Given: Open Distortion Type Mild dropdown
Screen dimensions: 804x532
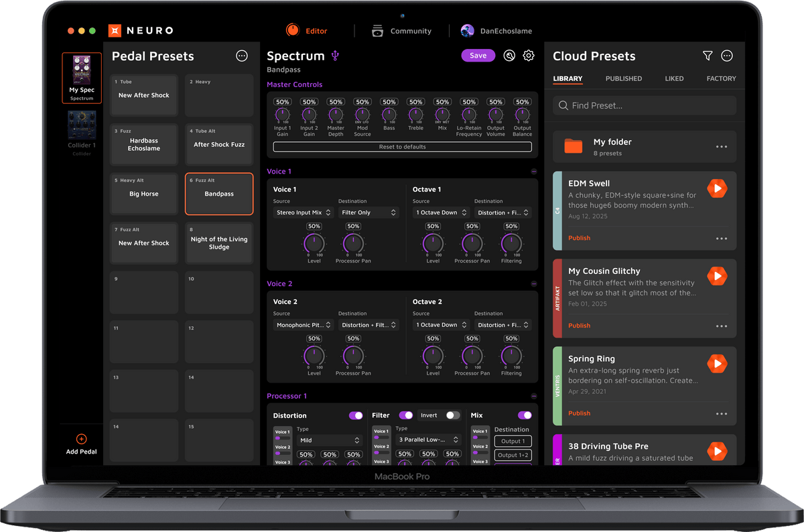Looking at the screenshot, I should (330, 440).
